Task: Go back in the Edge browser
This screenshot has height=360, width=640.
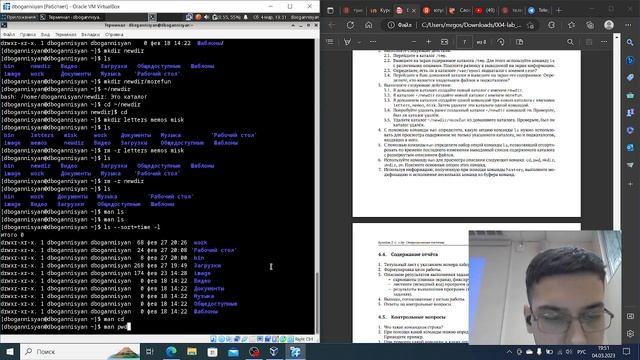Action: tap(332, 25)
